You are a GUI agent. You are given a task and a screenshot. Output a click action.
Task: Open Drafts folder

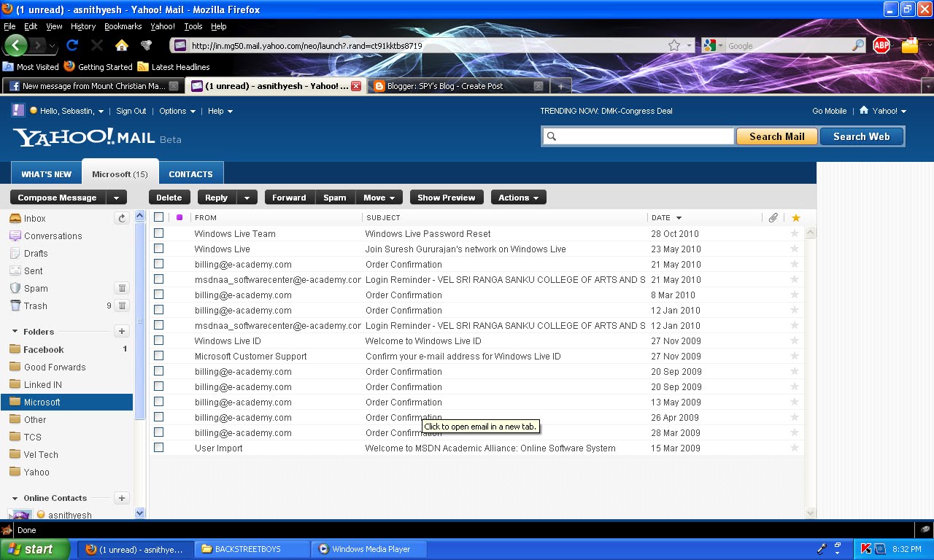[x=36, y=253]
